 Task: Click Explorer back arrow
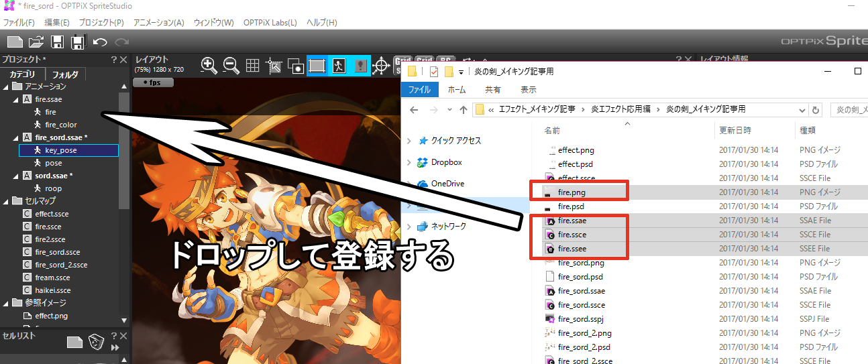[x=414, y=110]
